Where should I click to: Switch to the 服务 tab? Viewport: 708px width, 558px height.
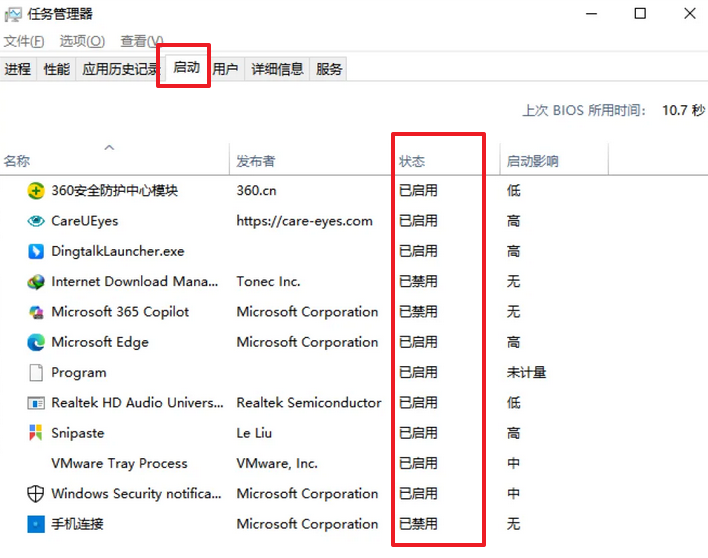329,69
